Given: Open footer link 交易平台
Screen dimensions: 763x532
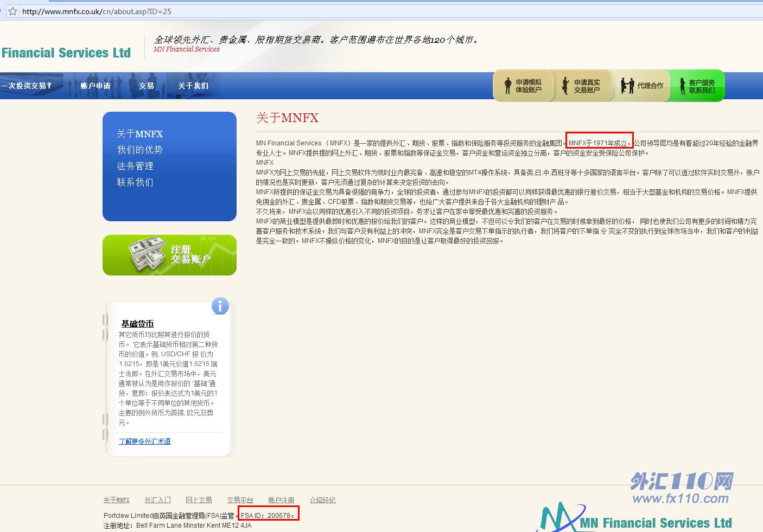Looking at the screenshot, I should coord(240,500).
